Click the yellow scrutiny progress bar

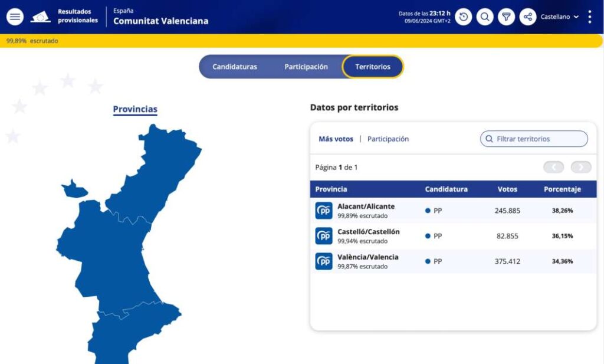(302, 41)
